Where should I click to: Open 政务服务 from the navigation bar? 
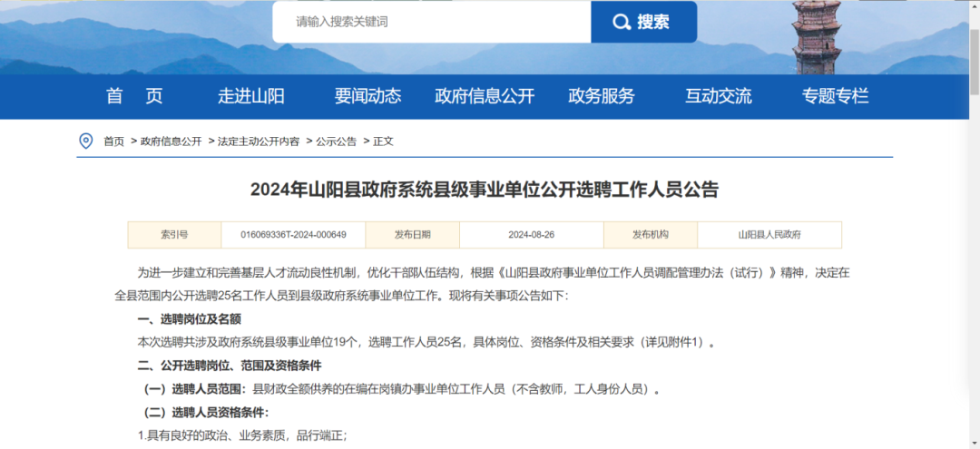click(x=601, y=96)
